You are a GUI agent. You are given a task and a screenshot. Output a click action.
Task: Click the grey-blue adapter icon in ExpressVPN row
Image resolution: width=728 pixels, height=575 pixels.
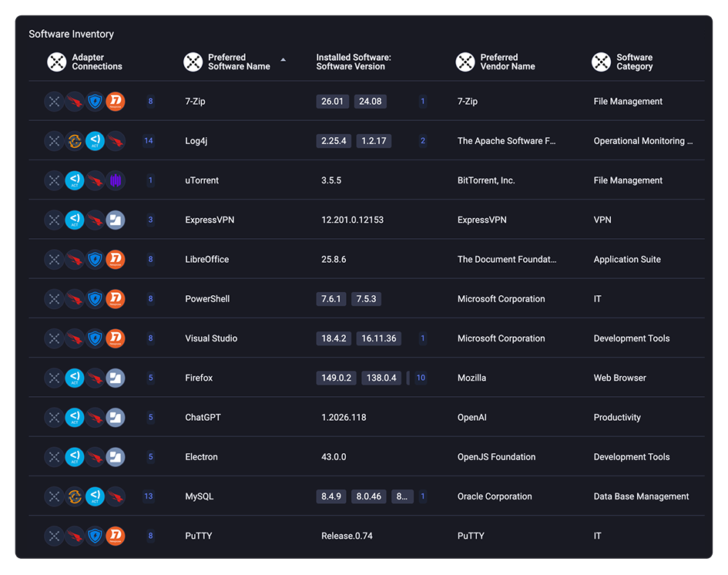tap(115, 220)
